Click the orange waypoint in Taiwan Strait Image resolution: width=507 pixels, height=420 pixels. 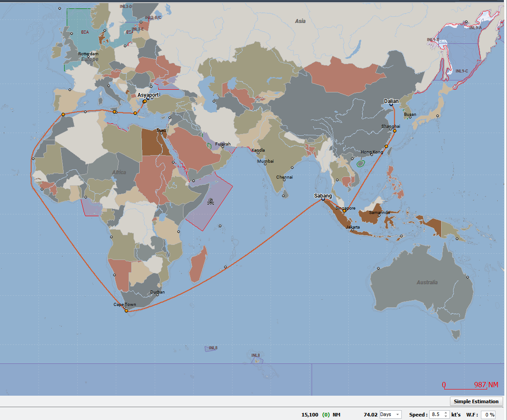[x=386, y=146]
